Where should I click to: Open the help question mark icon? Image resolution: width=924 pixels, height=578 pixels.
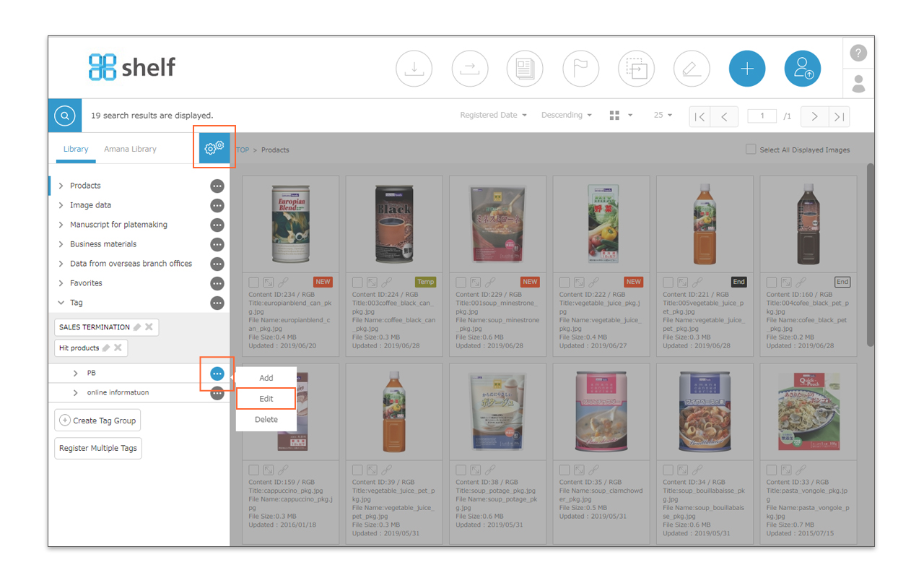[858, 53]
